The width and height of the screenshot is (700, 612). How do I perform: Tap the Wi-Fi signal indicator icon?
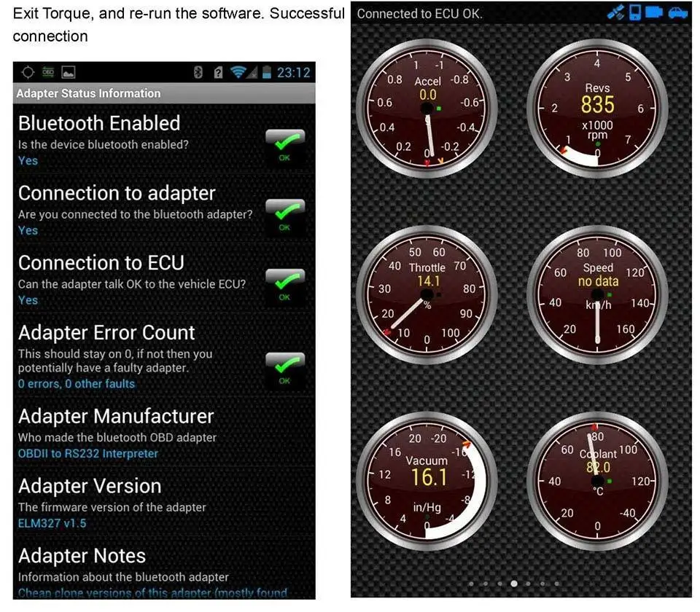point(239,72)
